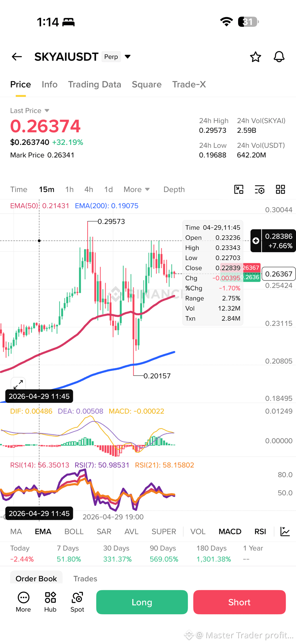Viewport: 296px width, 644px height.
Task: Open chart drawing tools icon
Action: pyautogui.click(x=239, y=189)
